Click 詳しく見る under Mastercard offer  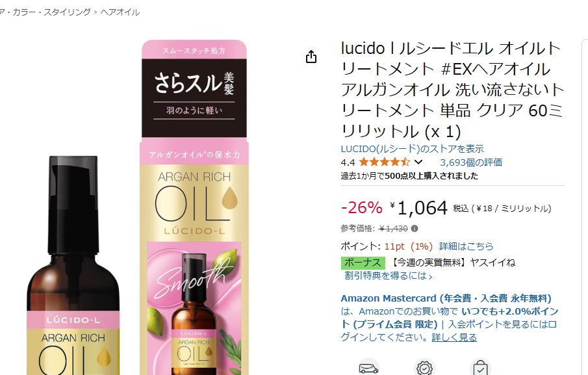454,337
